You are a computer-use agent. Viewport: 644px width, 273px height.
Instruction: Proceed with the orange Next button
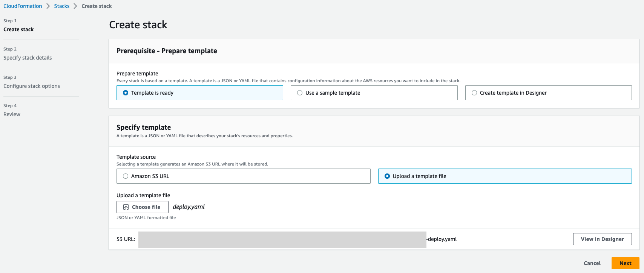pyautogui.click(x=625, y=263)
